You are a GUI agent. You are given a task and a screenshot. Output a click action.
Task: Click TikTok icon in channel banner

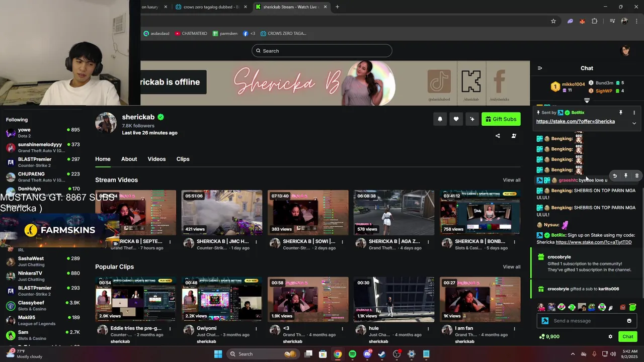click(x=439, y=81)
